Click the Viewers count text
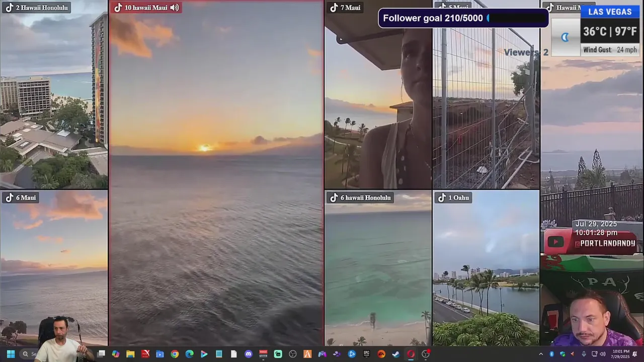The height and width of the screenshot is (362, 644). pos(526,52)
